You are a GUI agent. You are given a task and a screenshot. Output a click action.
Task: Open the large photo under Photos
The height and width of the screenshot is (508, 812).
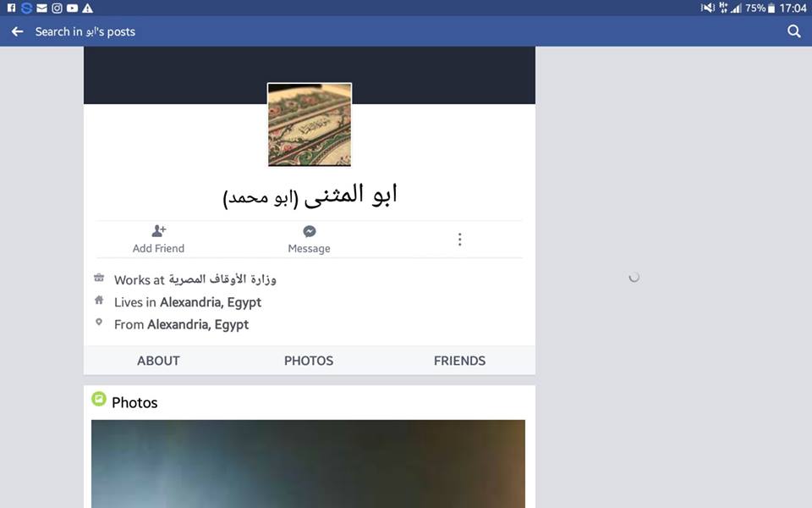308,464
